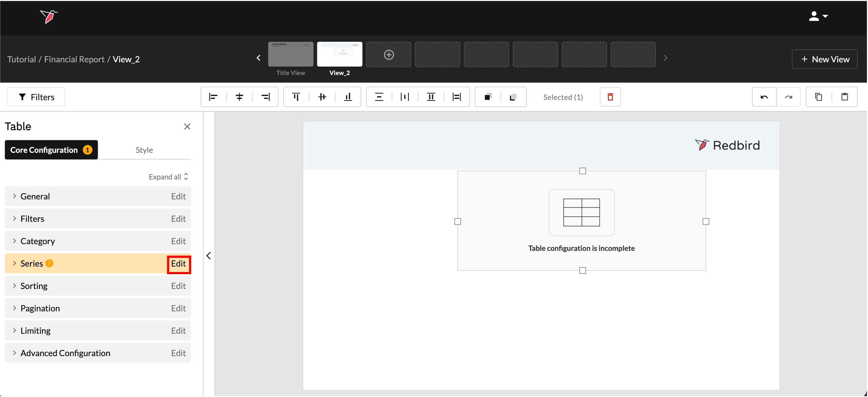
Task: Click the paste clipboard icon
Action: [845, 97]
